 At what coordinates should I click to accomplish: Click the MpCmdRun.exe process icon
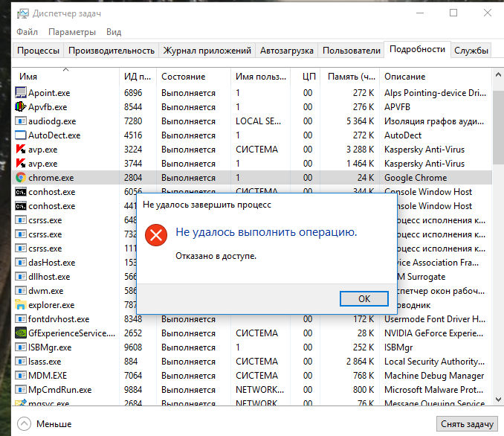[21, 390]
